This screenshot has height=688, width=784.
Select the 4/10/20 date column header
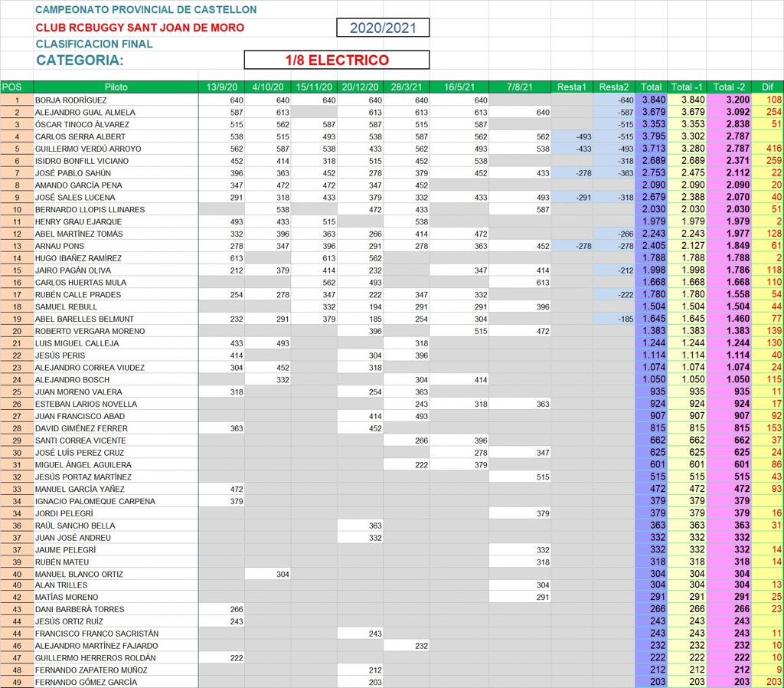coord(268,87)
